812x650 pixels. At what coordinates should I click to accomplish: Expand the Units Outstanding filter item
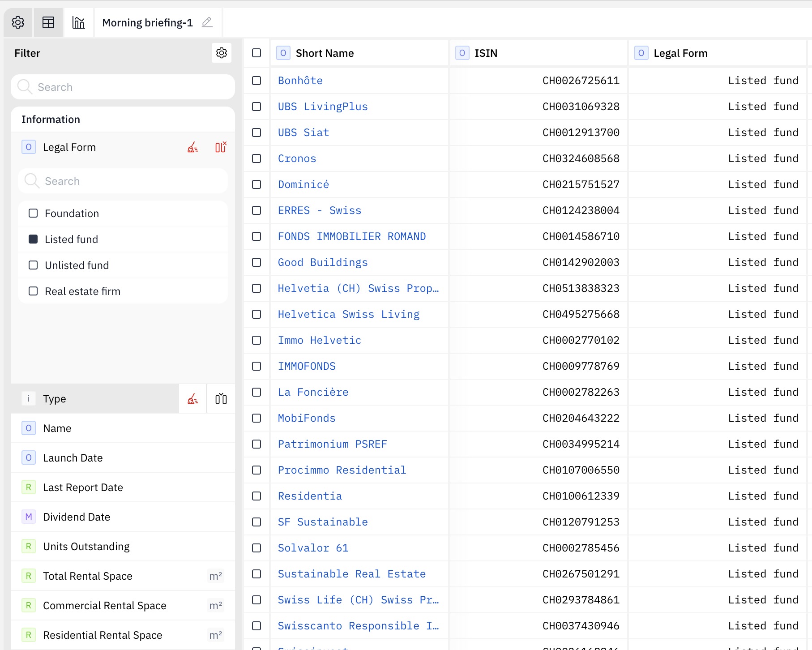coord(123,547)
